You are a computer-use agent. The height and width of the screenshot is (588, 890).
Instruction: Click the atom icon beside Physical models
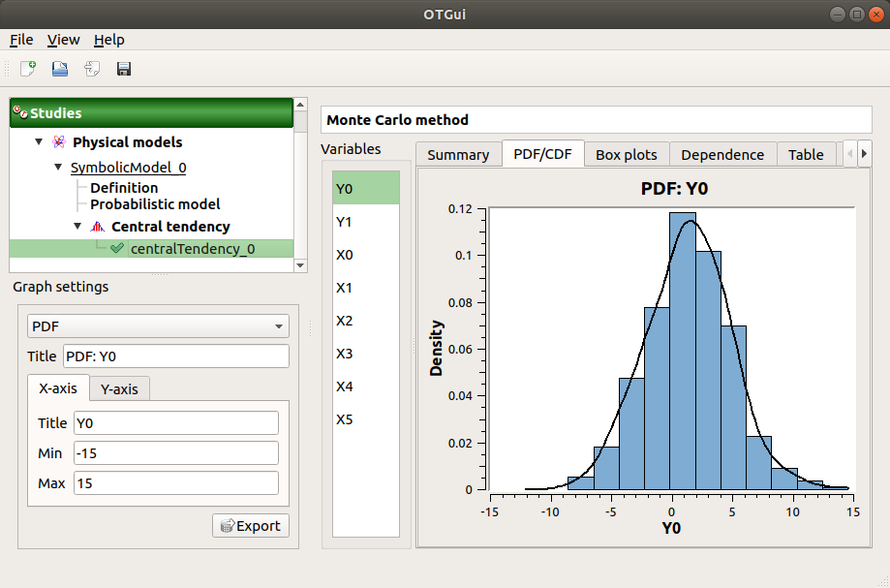59,142
